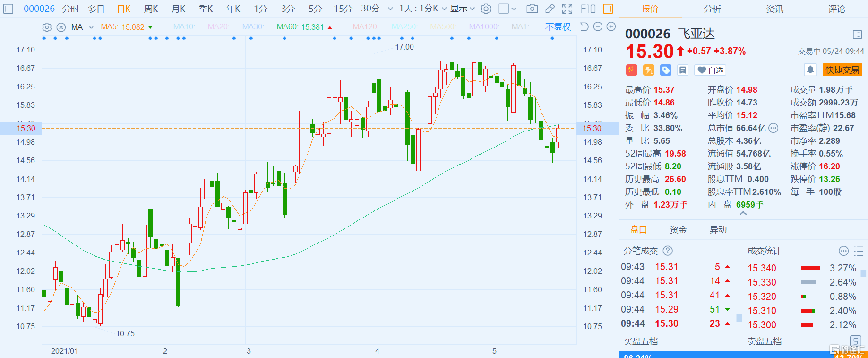
Task: Open the 资讯 tab
Action: click(x=774, y=9)
